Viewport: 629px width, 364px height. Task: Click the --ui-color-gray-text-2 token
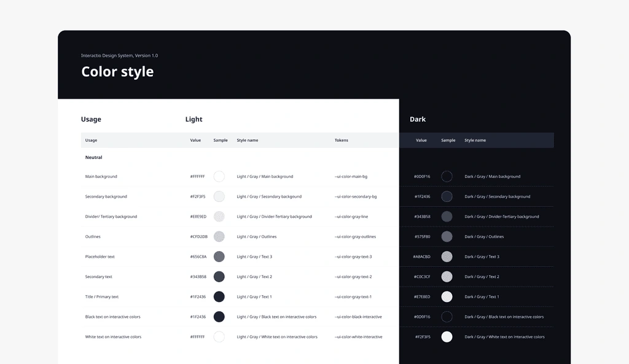pyautogui.click(x=353, y=277)
